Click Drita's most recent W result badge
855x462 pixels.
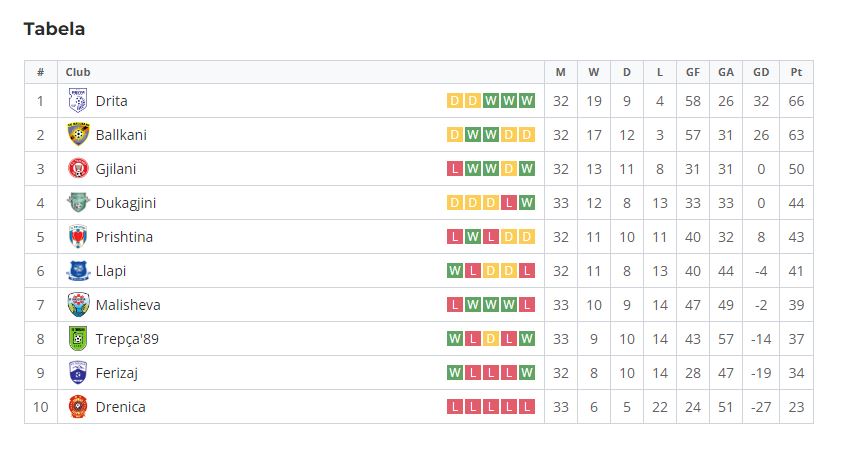tap(527, 100)
